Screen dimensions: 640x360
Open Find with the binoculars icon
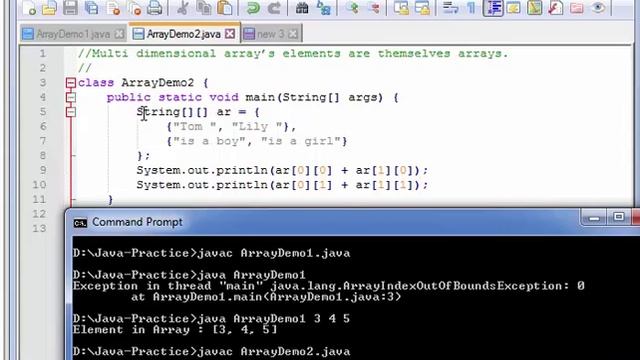coord(302,7)
